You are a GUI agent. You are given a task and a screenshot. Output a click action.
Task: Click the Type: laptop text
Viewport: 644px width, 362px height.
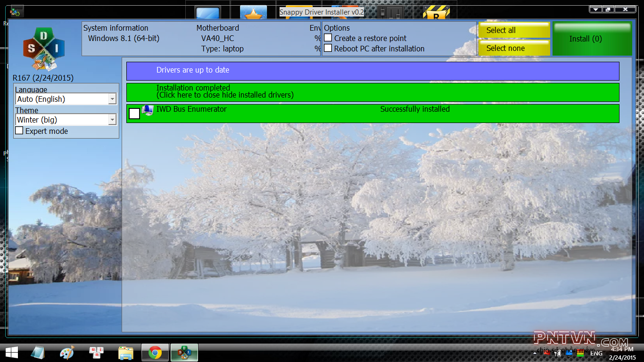click(x=223, y=49)
